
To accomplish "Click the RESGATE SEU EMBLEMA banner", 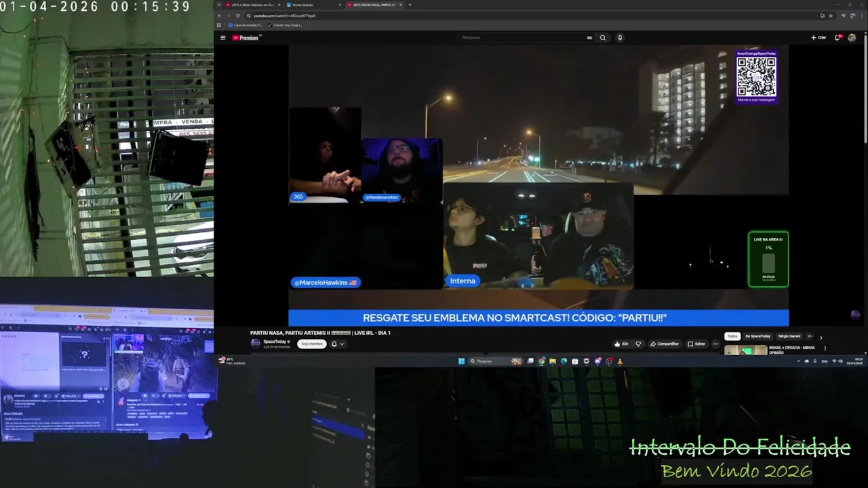I will point(538,317).
